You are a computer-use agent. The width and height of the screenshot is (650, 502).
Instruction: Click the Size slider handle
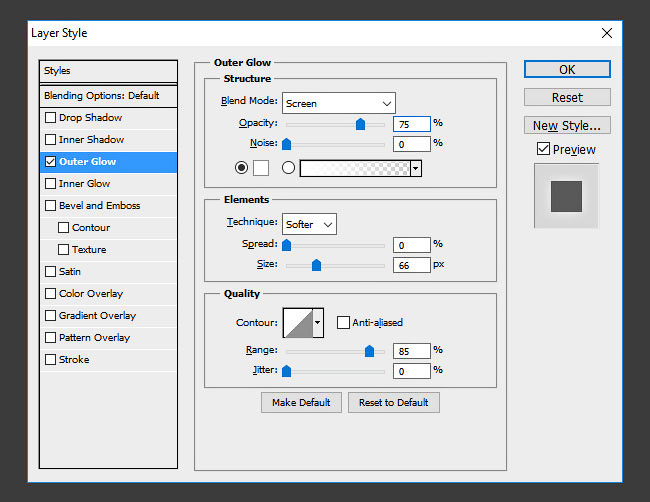[316, 265]
